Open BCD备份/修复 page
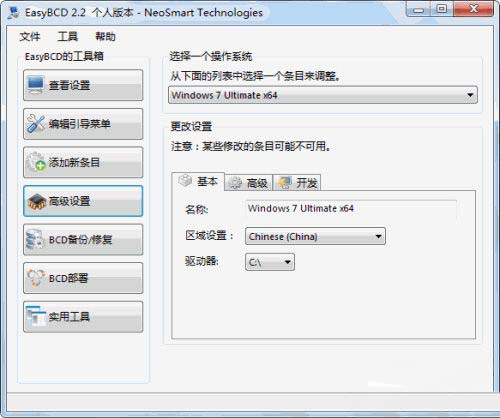 click(83, 240)
